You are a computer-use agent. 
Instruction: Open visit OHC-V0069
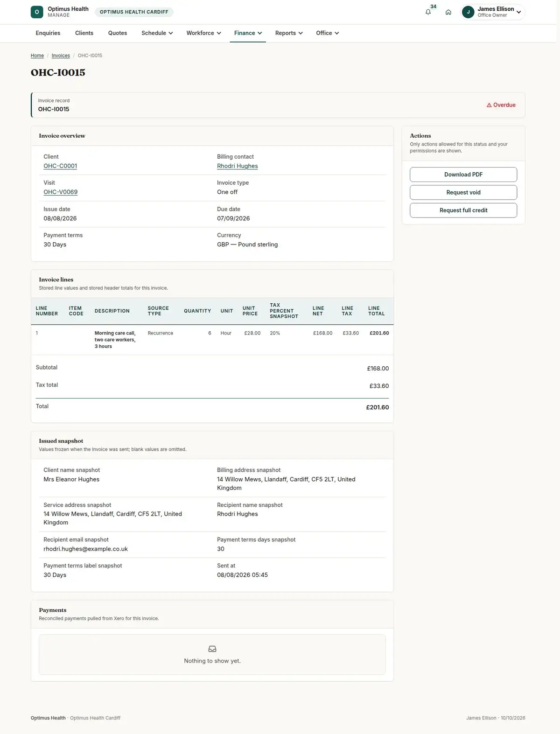61,192
